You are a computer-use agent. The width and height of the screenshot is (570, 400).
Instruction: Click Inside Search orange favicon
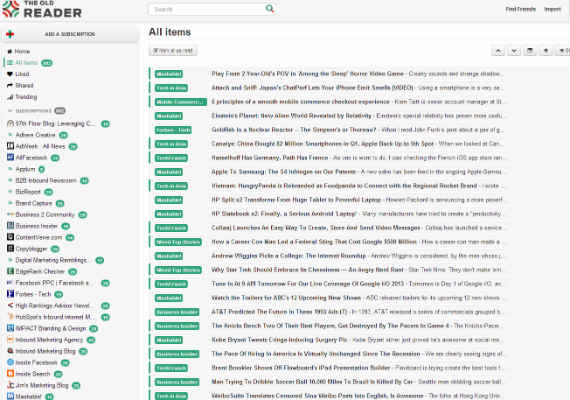tap(11, 373)
